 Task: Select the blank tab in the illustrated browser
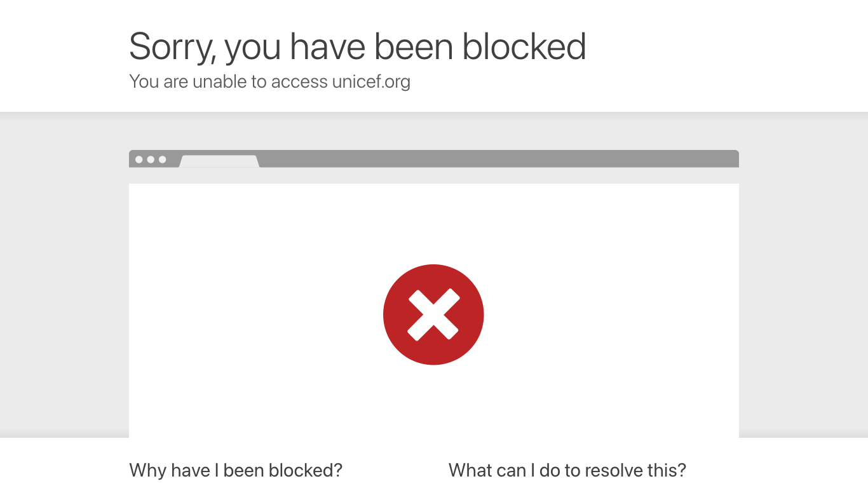219,161
